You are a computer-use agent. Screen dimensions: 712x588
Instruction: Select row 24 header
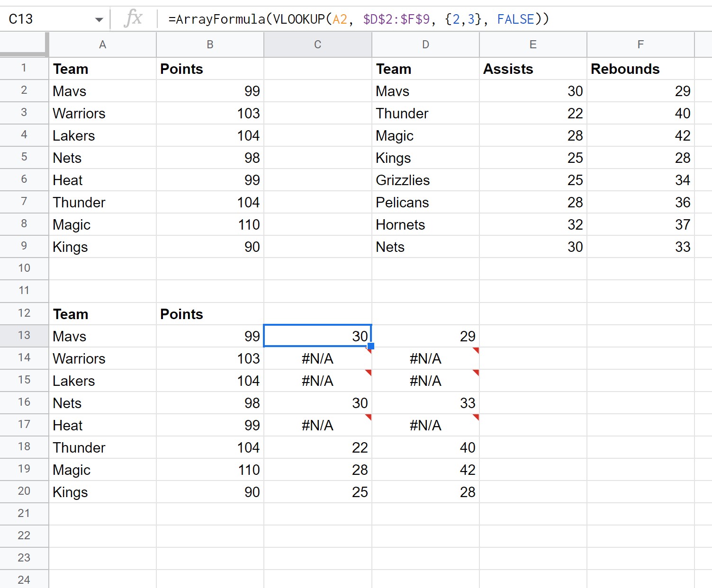tap(24, 579)
